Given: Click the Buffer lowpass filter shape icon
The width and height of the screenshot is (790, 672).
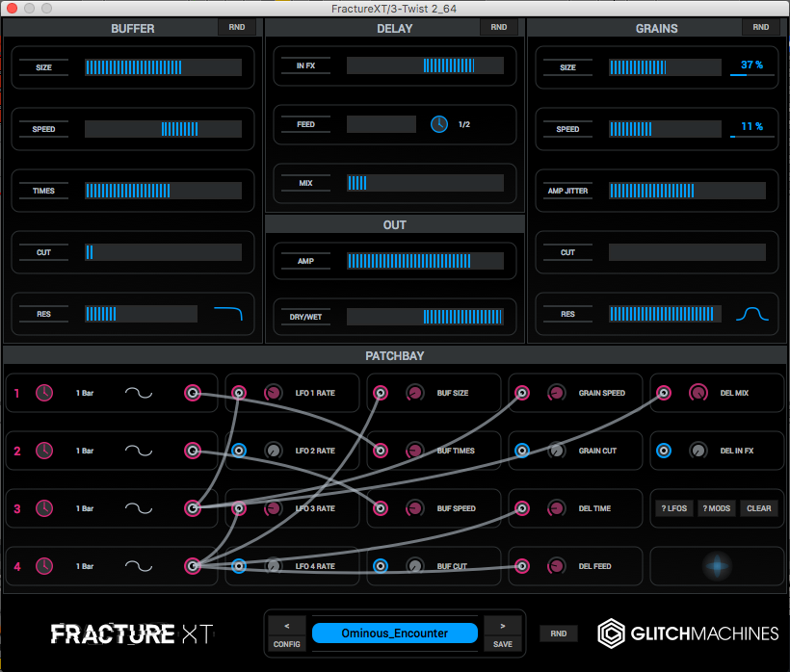Looking at the screenshot, I should point(228,314).
